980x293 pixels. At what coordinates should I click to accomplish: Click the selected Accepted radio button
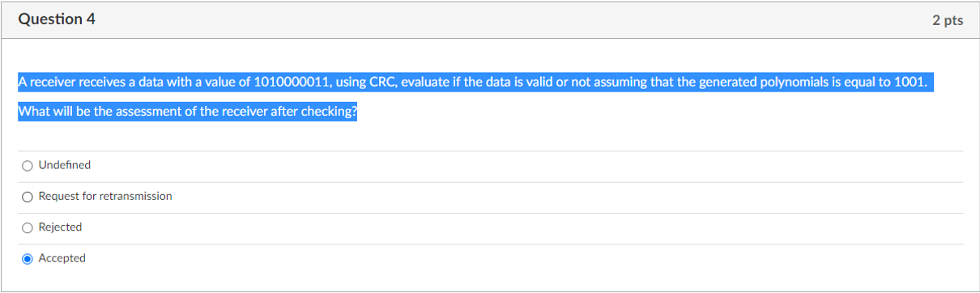point(28,259)
